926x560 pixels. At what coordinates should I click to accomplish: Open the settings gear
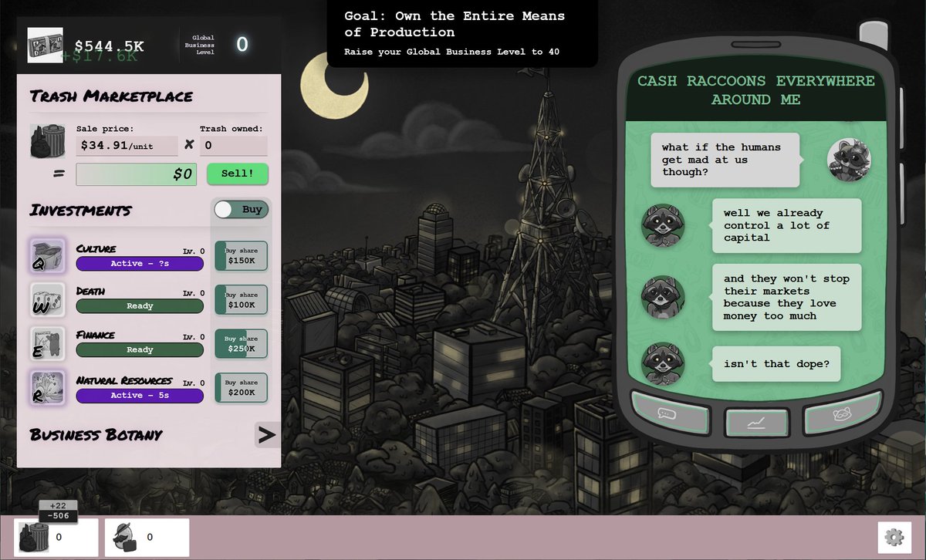(894, 538)
